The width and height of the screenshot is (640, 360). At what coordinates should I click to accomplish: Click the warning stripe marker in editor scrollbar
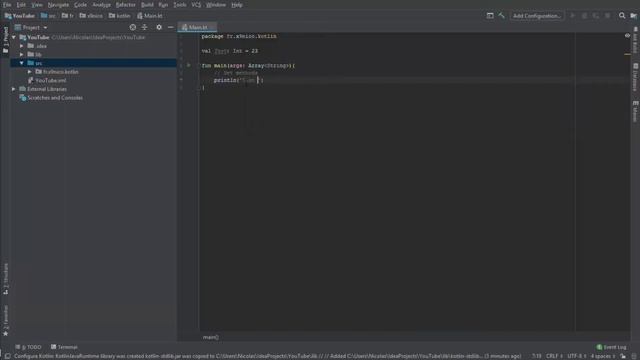point(627,54)
